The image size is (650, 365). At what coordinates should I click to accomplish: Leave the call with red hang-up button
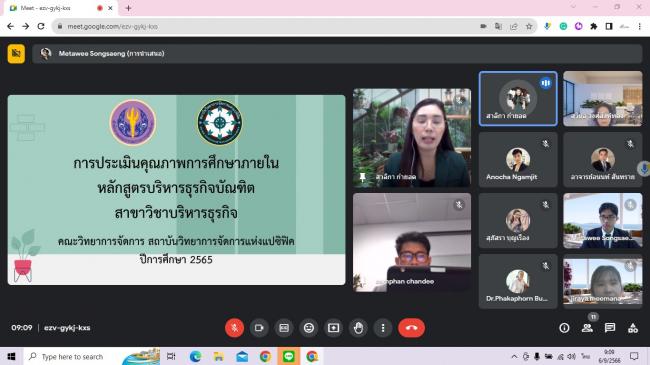point(411,328)
